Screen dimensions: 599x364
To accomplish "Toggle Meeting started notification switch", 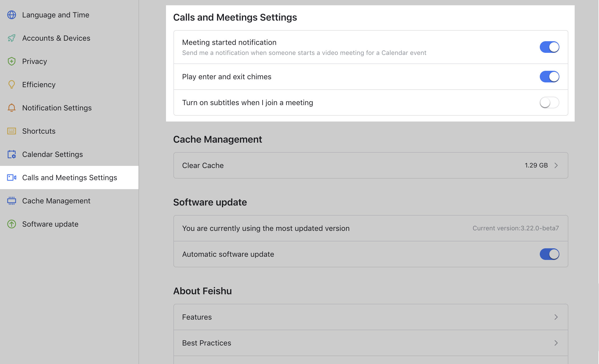I will coord(549,47).
